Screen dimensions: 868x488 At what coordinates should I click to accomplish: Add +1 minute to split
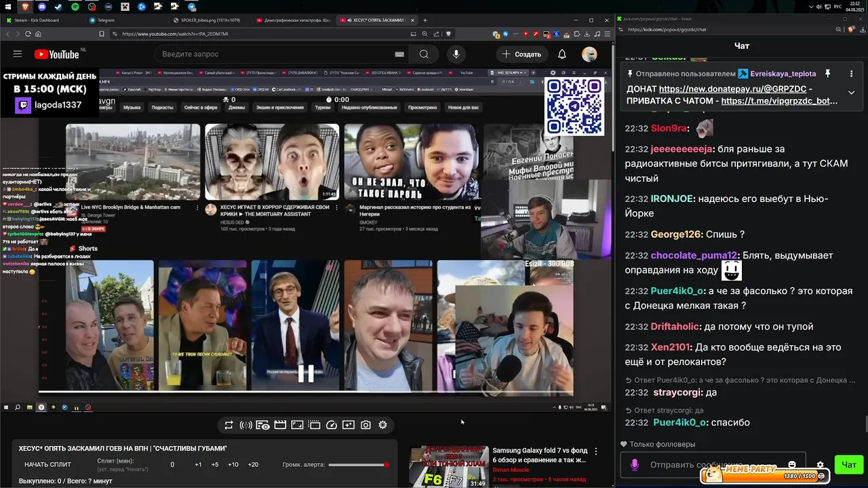click(x=198, y=464)
